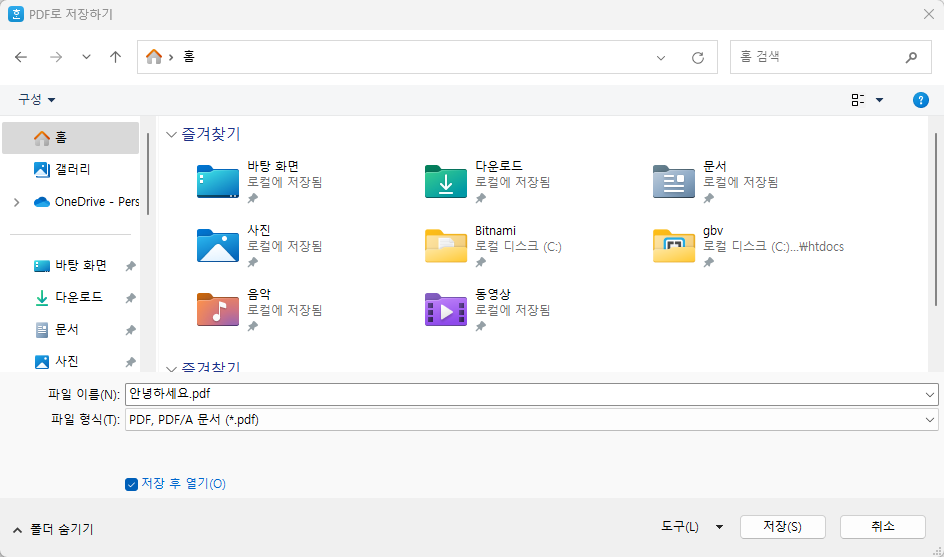Click the navigation pane scrollbar
This screenshot has height=557, width=944.
[x=148, y=173]
